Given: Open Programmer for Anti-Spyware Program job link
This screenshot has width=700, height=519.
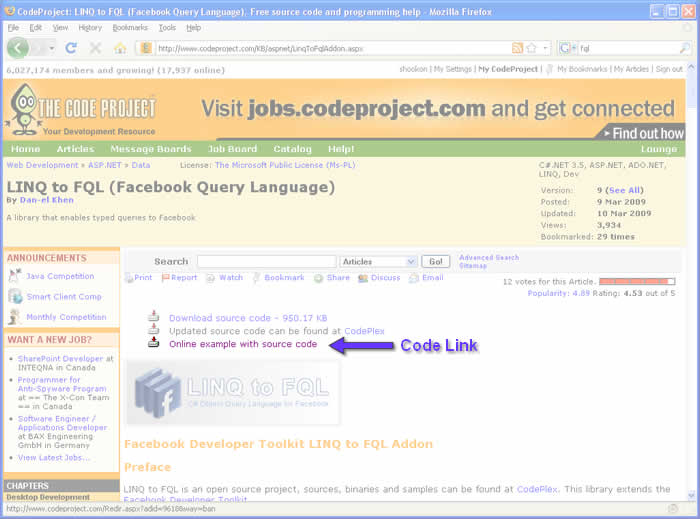Looking at the screenshot, I should tap(62, 384).
